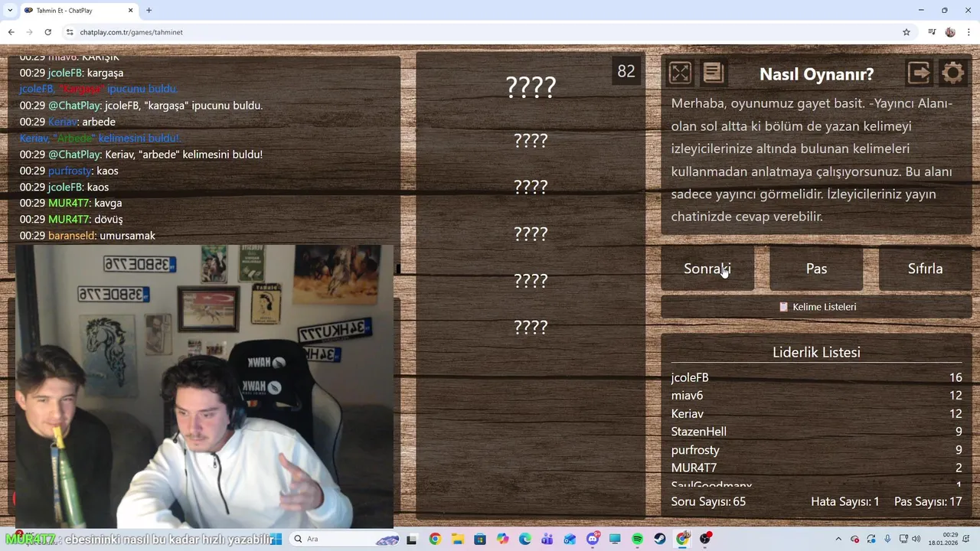The height and width of the screenshot is (551, 980).
Task: Open the notes list icon beside fullscreen
Action: coord(714,73)
